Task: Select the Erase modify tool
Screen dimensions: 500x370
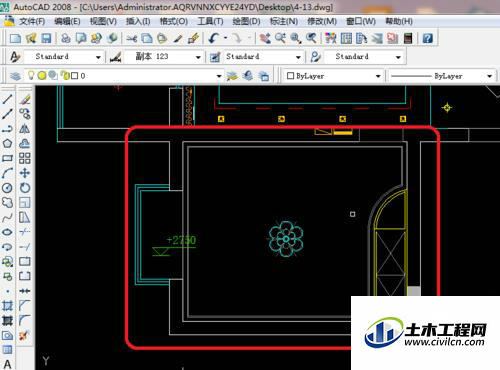Action: click(25, 99)
